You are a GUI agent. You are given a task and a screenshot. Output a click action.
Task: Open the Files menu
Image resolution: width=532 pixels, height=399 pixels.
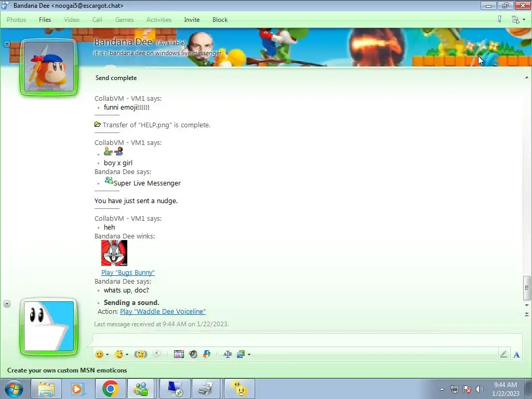(x=45, y=20)
